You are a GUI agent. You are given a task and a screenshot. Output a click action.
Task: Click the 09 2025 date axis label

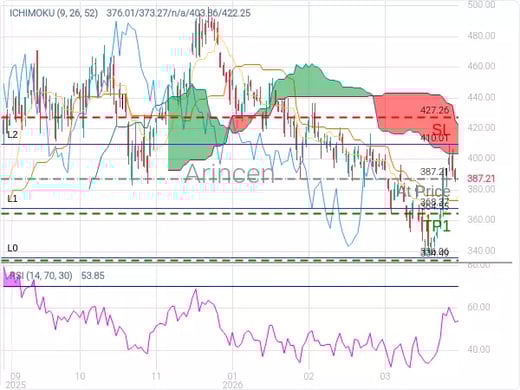coord(15,380)
